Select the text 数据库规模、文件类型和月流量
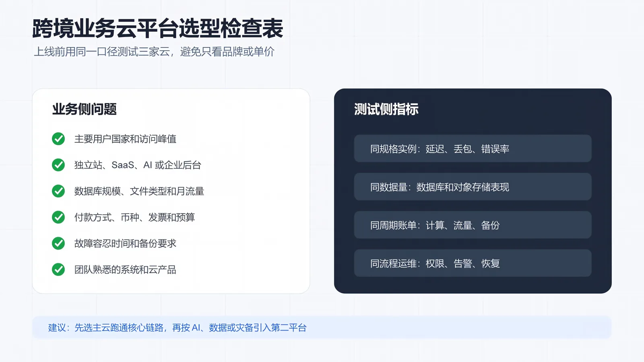The height and width of the screenshot is (362, 644). pos(139,191)
